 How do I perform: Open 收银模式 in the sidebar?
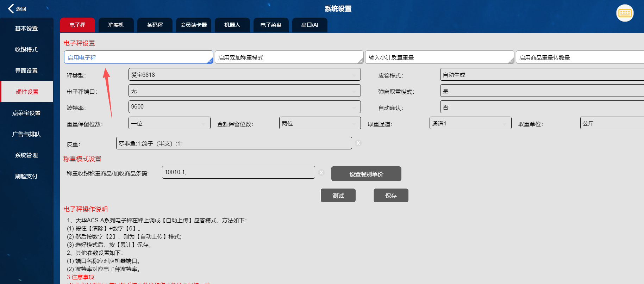(26, 50)
